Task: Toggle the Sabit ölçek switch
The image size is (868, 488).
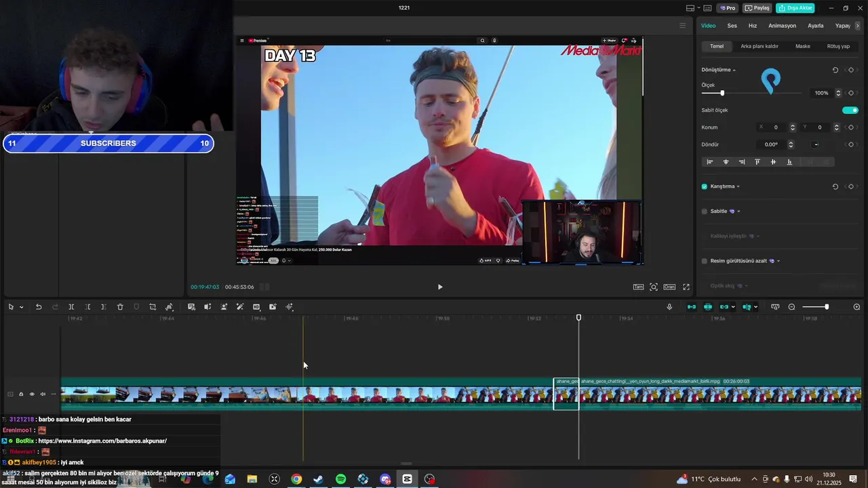Action: pyautogui.click(x=850, y=110)
